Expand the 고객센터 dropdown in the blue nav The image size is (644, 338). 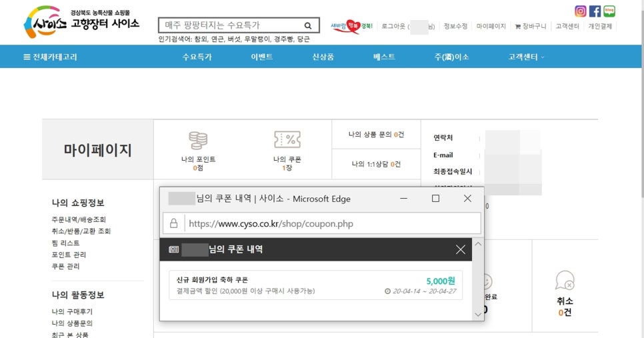(x=526, y=57)
